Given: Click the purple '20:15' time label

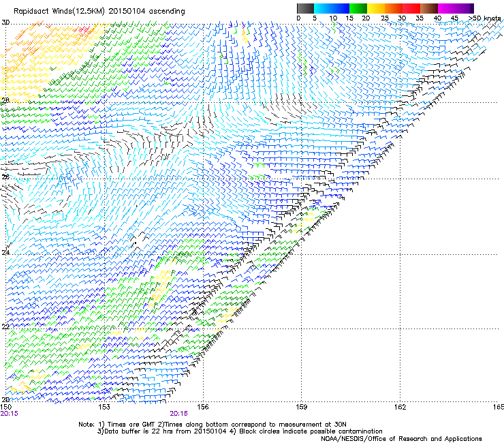Looking at the screenshot, I should tap(9, 414).
